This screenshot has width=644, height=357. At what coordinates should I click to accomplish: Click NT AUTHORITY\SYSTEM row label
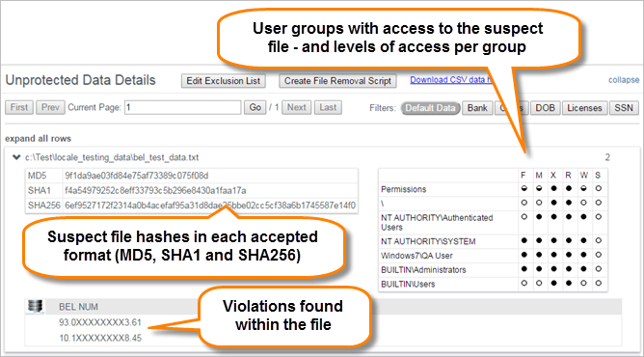(428, 241)
